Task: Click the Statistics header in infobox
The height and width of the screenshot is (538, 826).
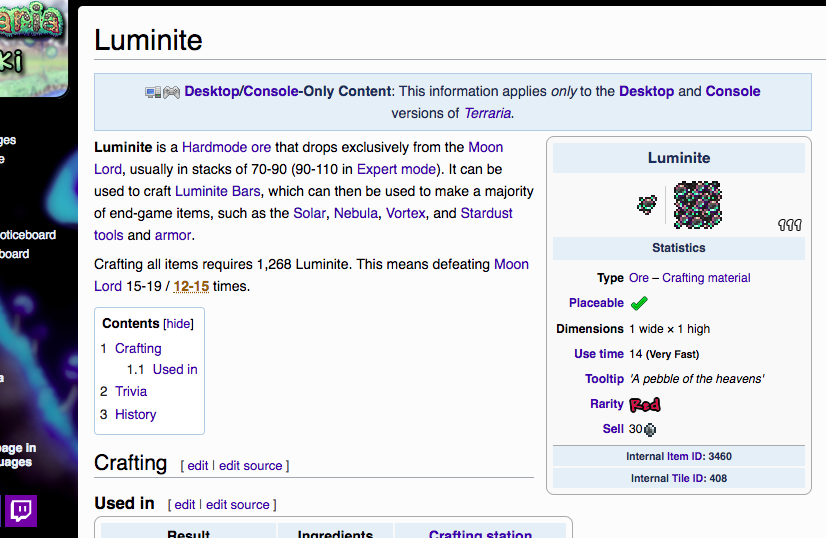Action: pyautogui.click(x=678, y=248)
